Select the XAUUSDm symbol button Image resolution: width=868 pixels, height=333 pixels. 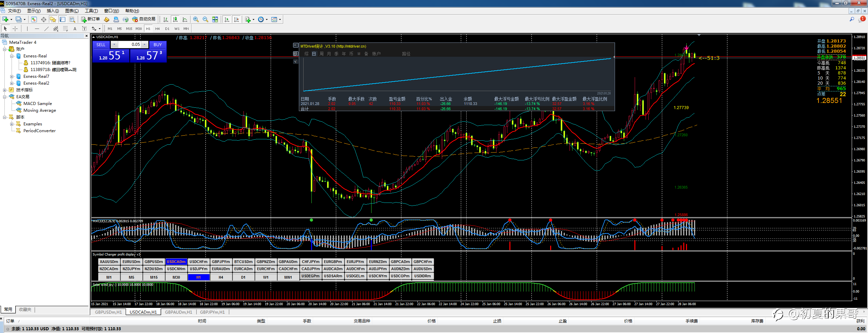tap(109, 262)
